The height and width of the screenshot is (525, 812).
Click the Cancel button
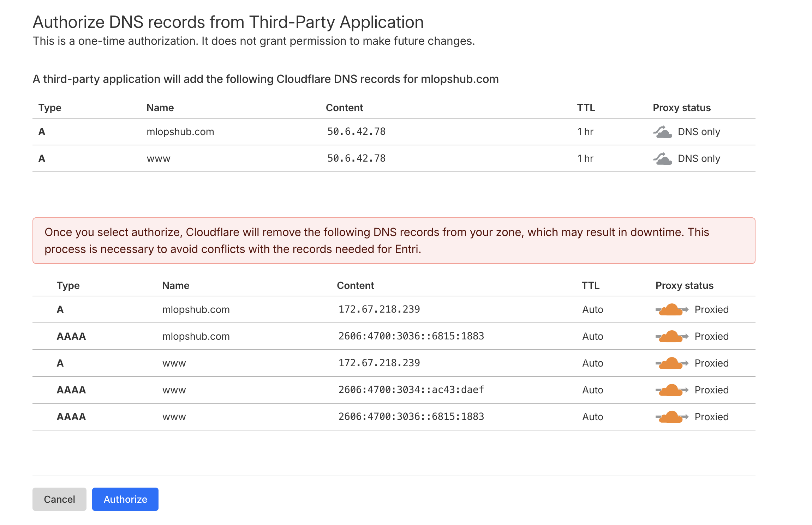59,499
